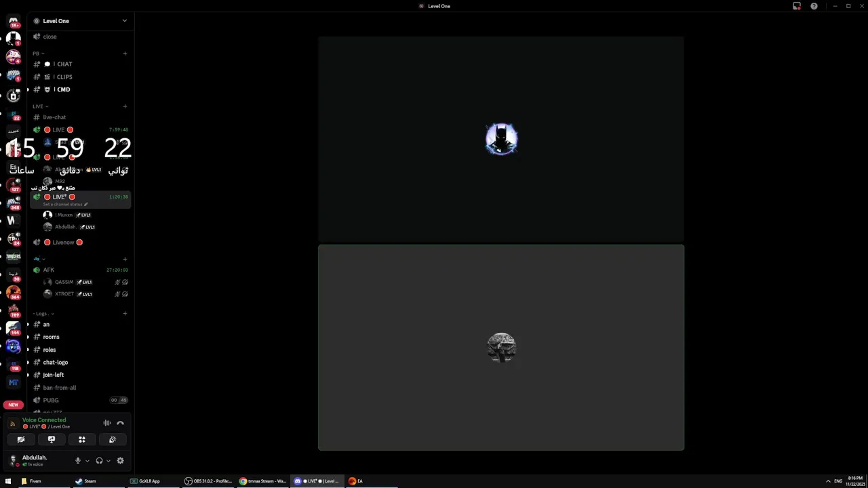868x488 pixels.
Task: Join the Livenow voice channel
Action: point(80,242)
